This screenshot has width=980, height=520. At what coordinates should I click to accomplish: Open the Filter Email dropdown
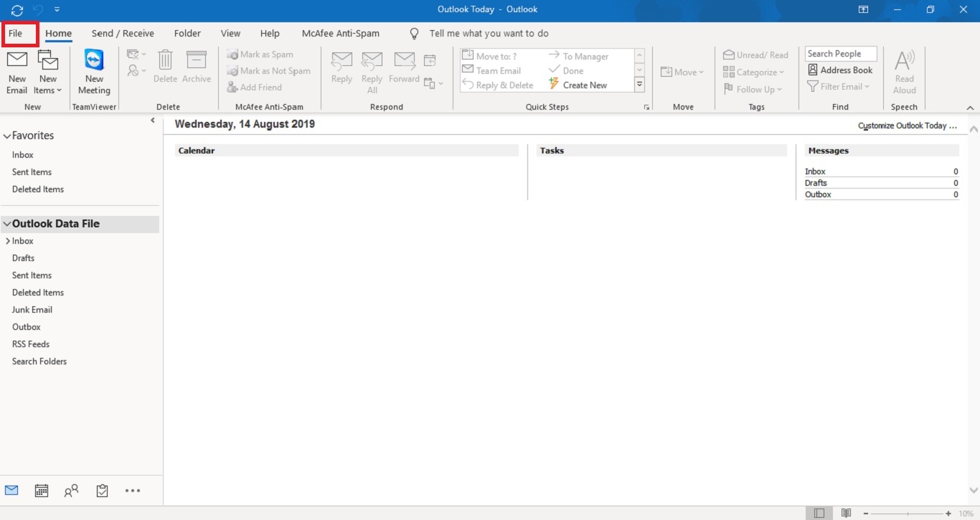pyautogui.click(x=838, y=87)
